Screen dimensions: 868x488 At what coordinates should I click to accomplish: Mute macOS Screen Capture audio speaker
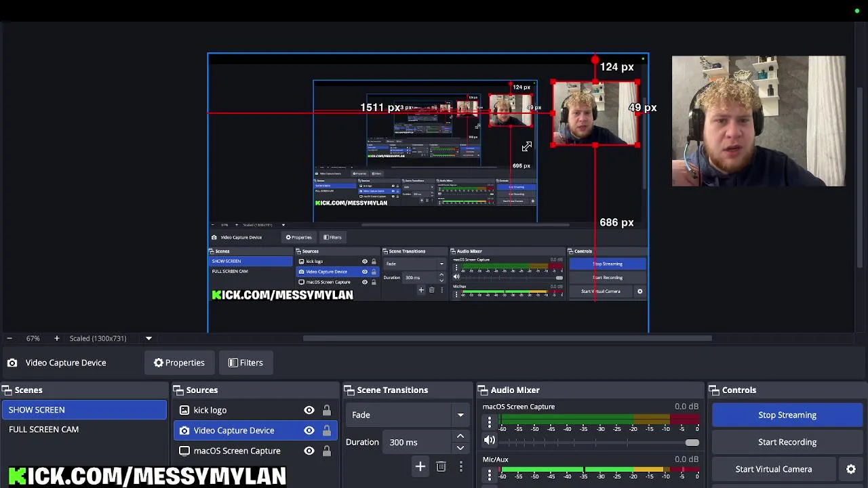[490, 440]
